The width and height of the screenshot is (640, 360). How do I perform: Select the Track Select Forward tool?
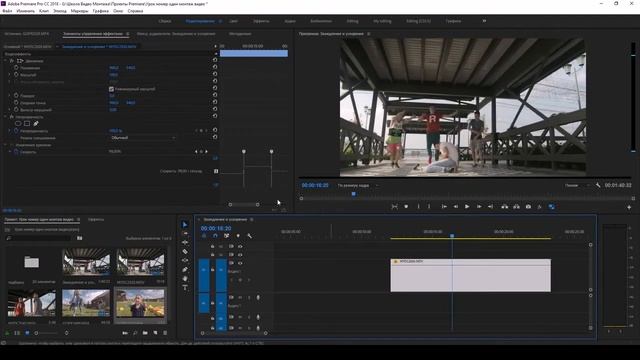[x=185, y=233]
